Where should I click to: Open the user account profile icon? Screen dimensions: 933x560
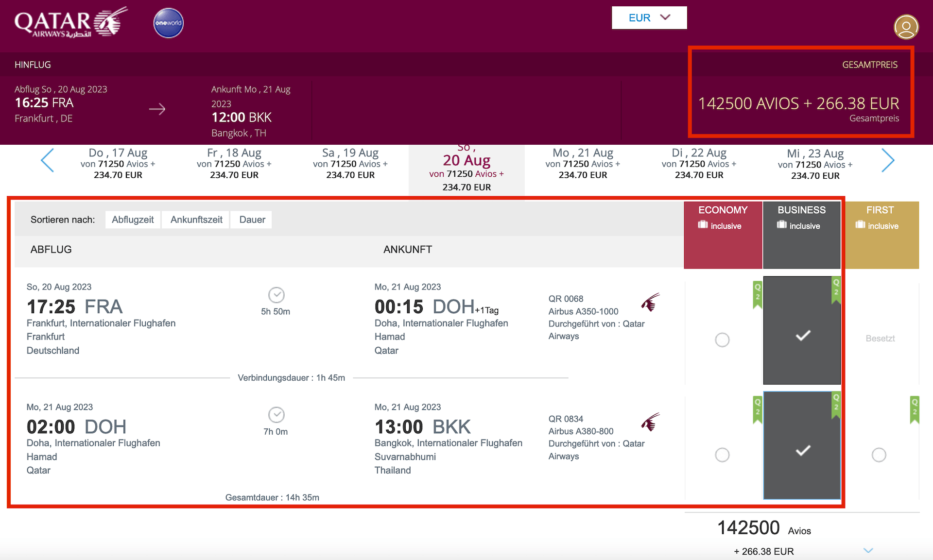coord(906,27)
